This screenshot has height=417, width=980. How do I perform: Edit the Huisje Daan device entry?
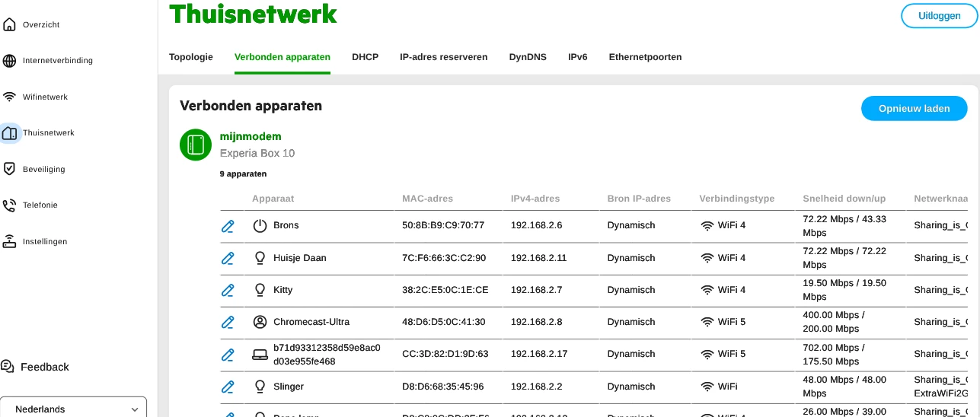coord(227,258)
